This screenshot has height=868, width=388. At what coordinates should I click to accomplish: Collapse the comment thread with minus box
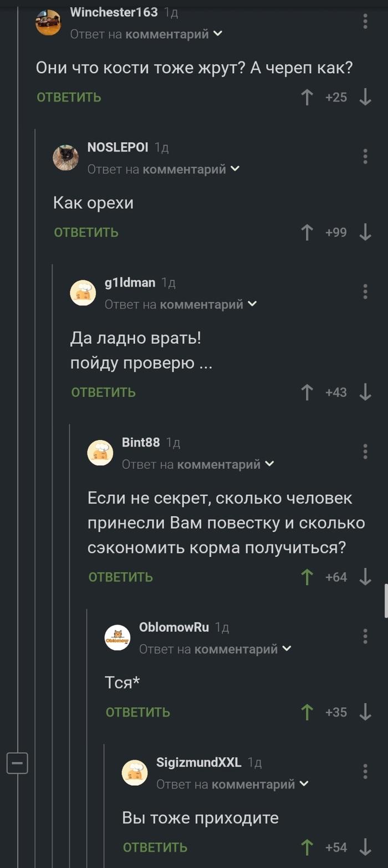tap(17, 764)
